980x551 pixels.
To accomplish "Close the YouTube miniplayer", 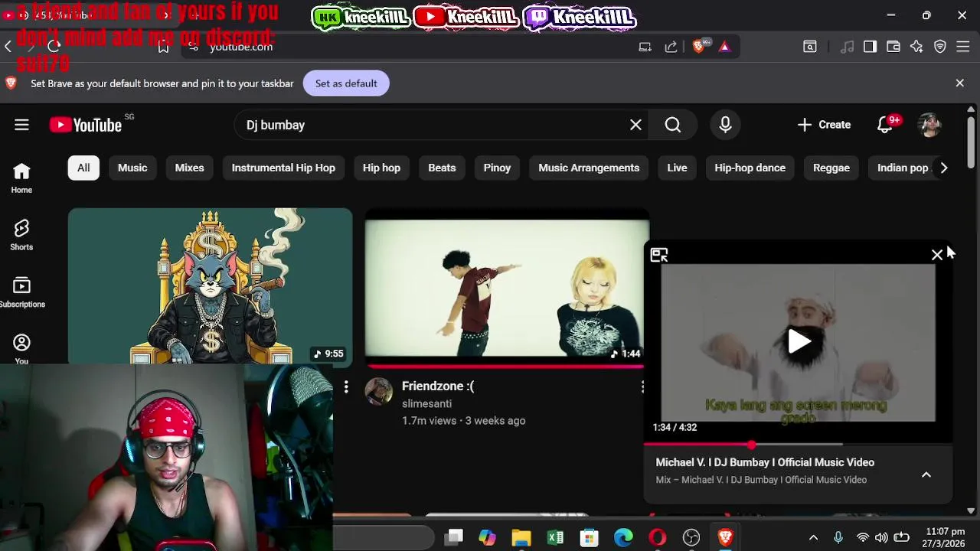I will 936,255.
